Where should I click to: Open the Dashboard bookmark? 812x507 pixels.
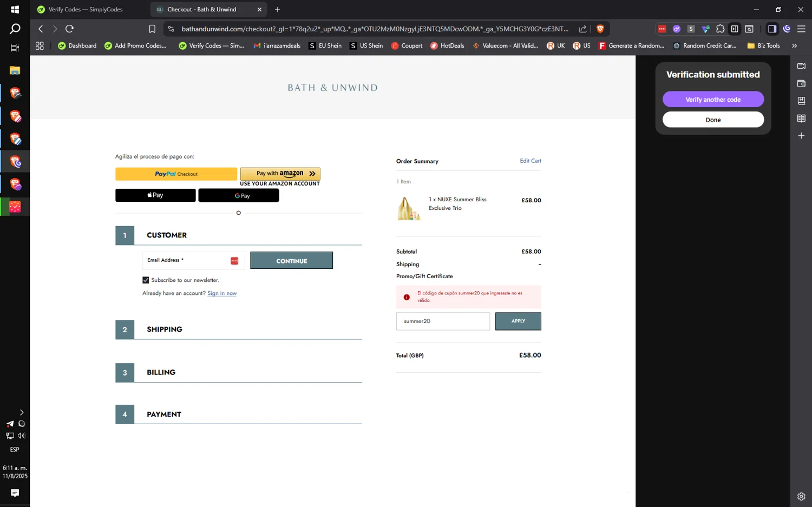click(77, 46)
